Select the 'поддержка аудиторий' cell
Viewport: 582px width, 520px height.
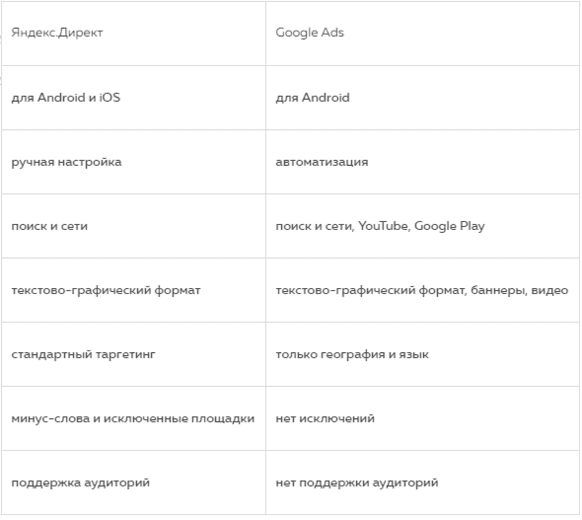[x=134, y=483]
